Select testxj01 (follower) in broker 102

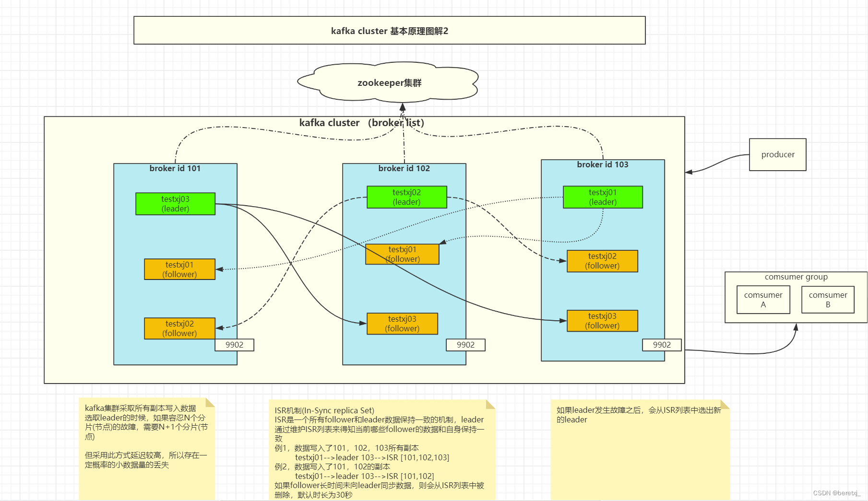click(402, 254)
